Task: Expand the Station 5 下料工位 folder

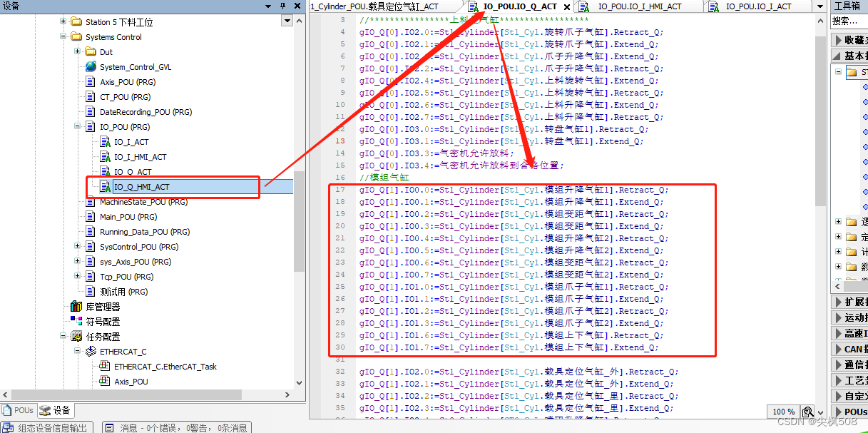Action: pyautogui.click(x=63, y=21)
